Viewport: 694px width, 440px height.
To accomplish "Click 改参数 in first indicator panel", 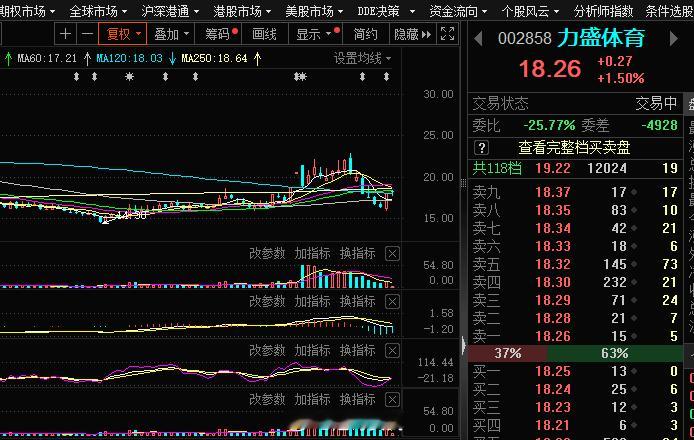I will pyautogui.click(x=267, y=254).
